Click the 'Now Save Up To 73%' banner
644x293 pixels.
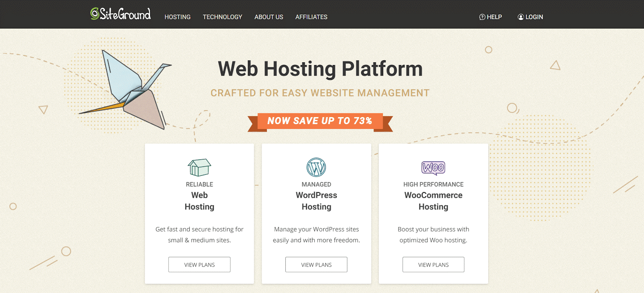(320, 121)
